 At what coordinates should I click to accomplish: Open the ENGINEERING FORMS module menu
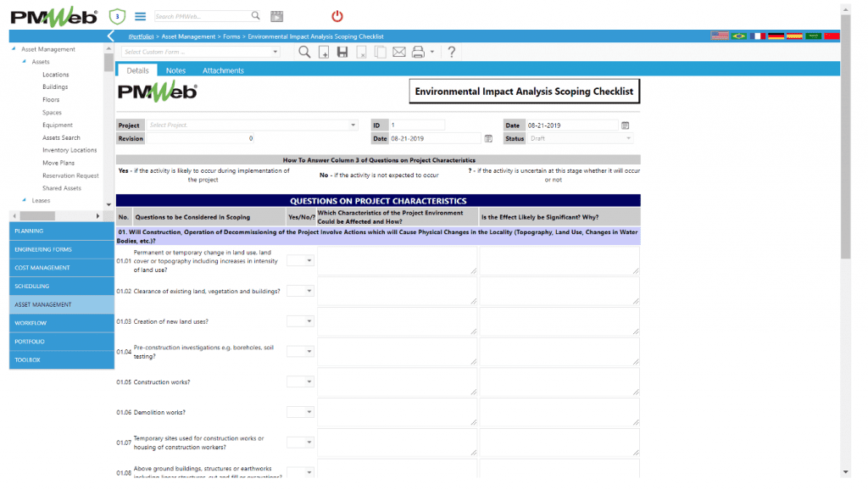[61, 250]
